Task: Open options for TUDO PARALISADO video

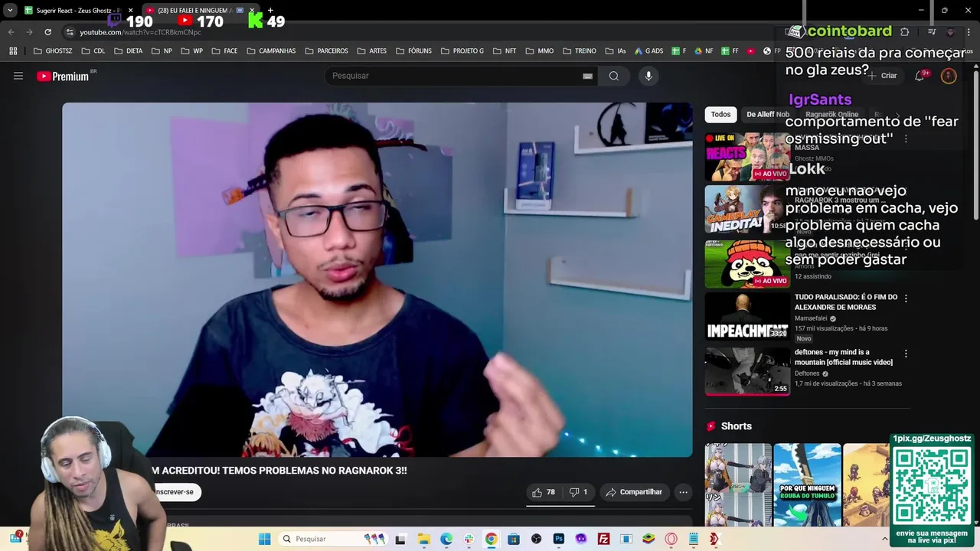Action: point(906,298)
